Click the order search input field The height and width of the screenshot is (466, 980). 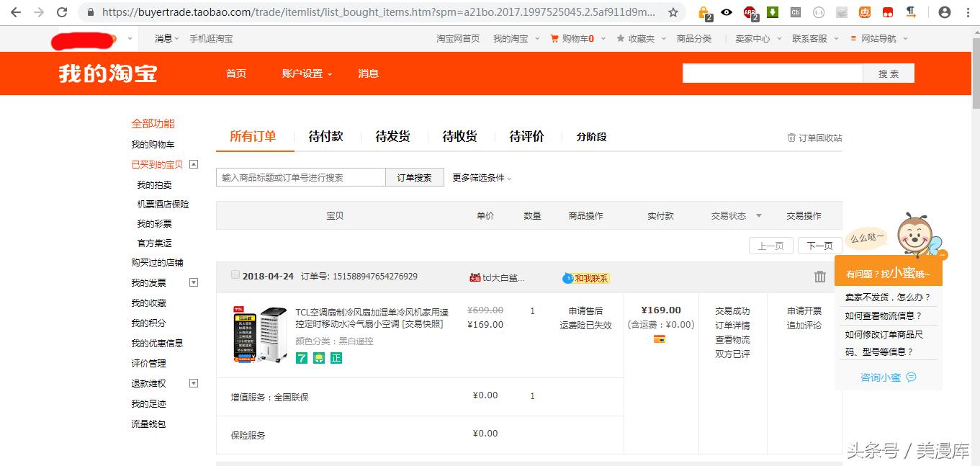point(302,176)
